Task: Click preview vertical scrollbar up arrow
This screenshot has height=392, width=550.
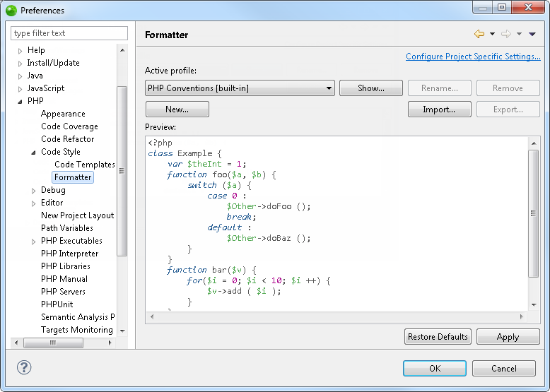Action: (x=534, y=143)
